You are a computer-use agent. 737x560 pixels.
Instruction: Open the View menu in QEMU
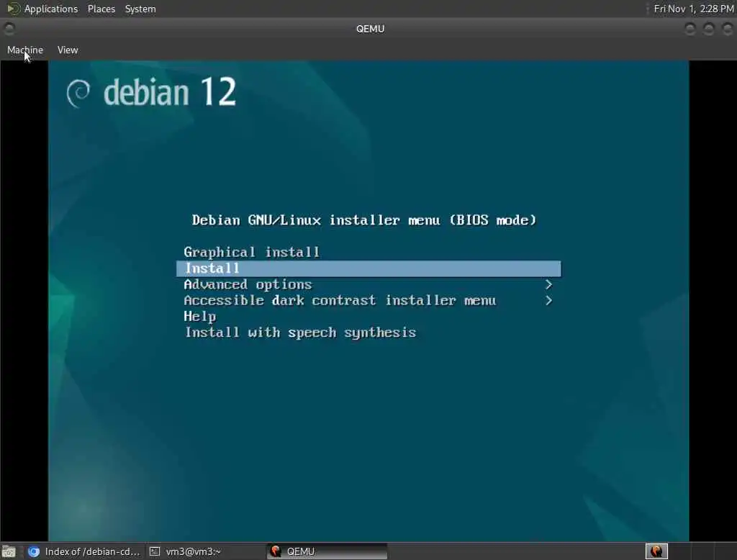68,50
